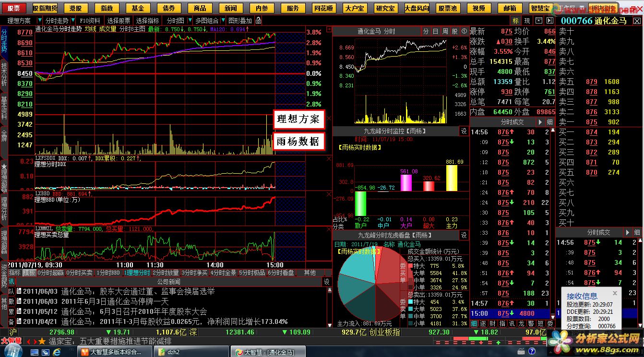Switch to 大智慧多版本综合 taskbar window

tap(116, 352)
